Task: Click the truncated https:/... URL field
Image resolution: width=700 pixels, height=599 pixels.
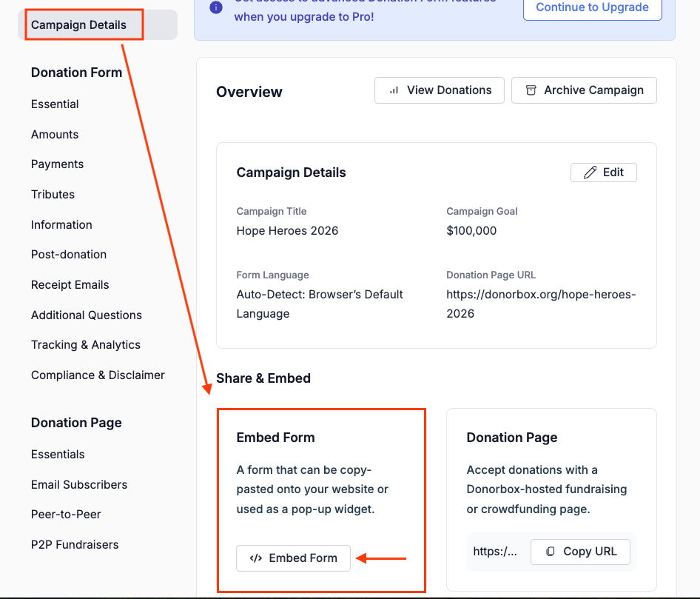Action: 495,552
